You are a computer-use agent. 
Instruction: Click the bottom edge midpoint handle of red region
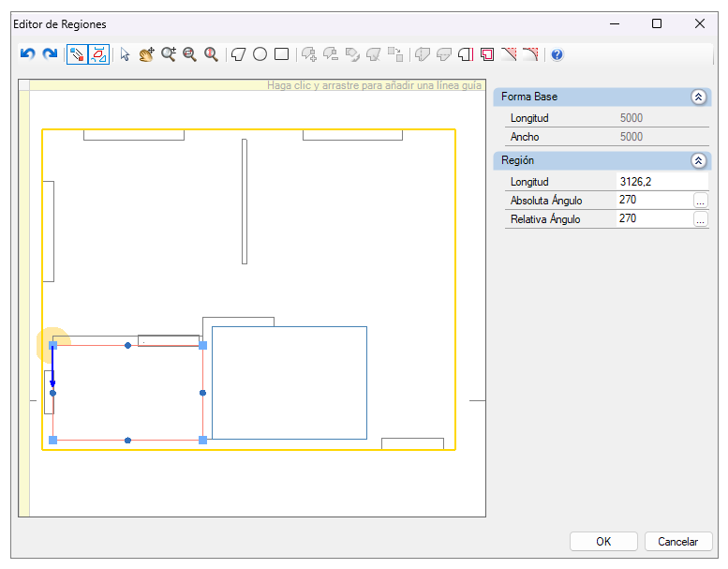(x=127, y=441)
